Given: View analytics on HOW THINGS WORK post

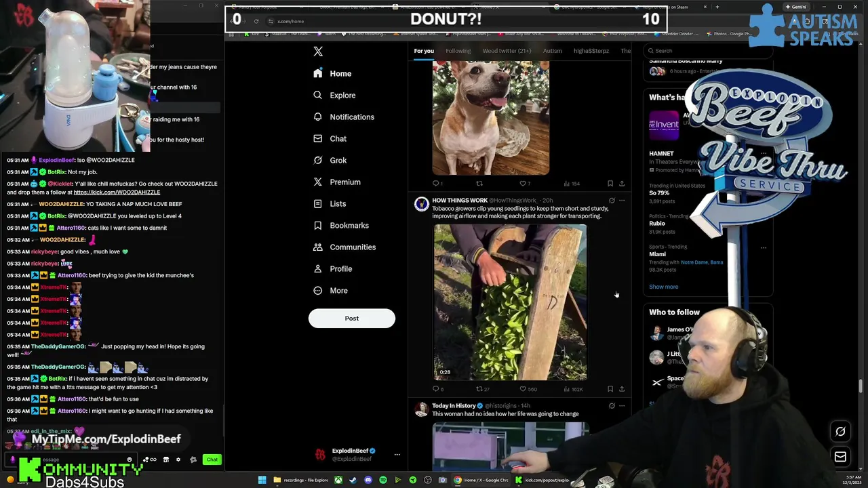Looking at the screenshot, I should click(x=573, y=389).
